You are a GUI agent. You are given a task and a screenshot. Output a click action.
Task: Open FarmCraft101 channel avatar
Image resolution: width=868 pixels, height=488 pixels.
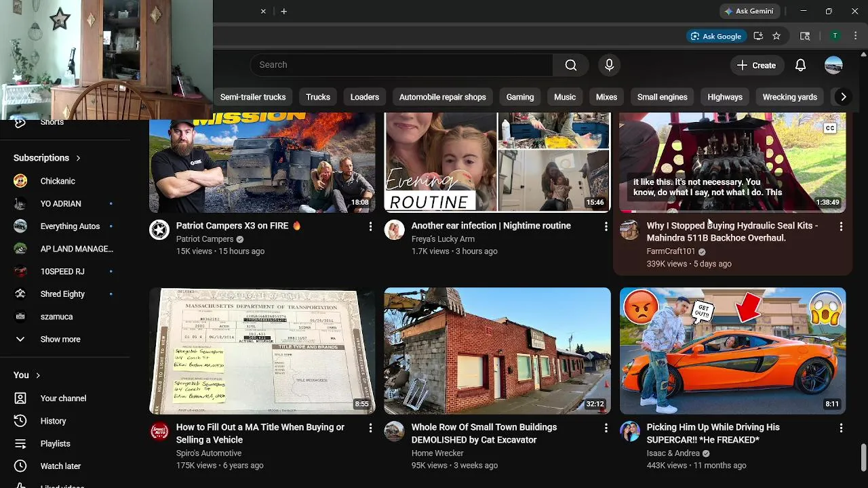(x=629, y=230)
